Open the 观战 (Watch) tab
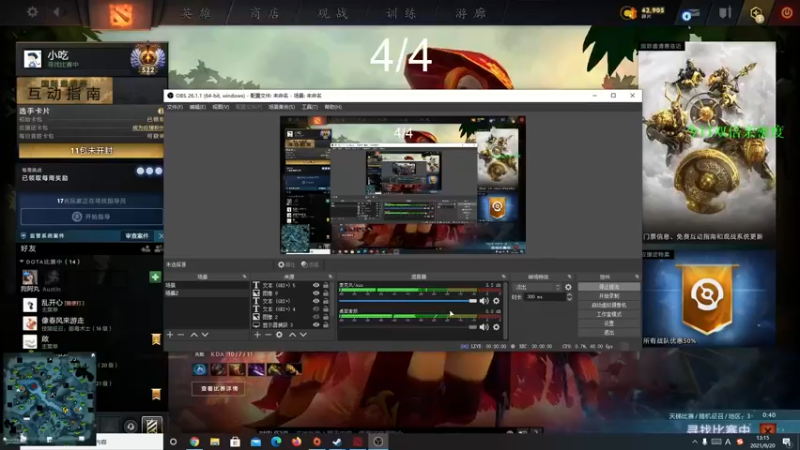Viewport: 800px width, 450px height. click(333, 13)
